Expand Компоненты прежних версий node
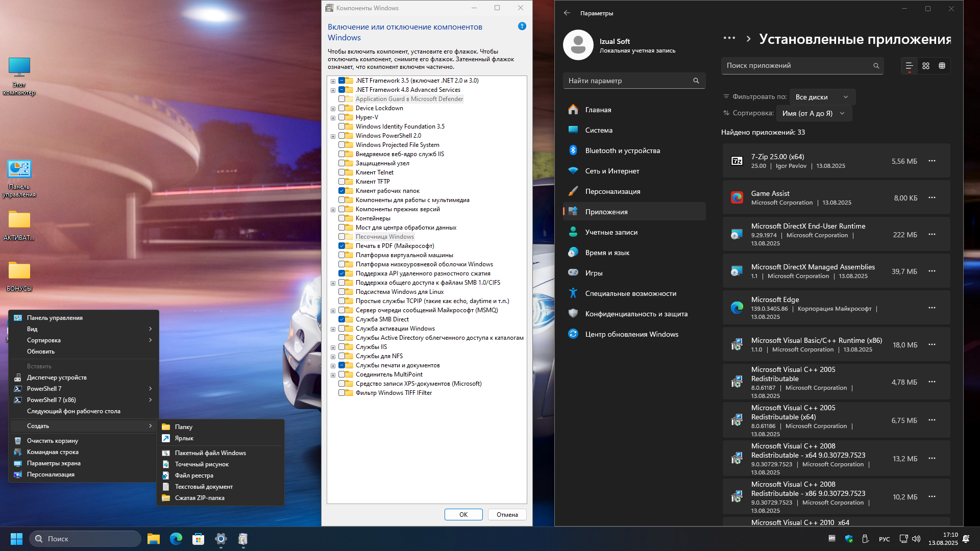 tap(333, 210)
